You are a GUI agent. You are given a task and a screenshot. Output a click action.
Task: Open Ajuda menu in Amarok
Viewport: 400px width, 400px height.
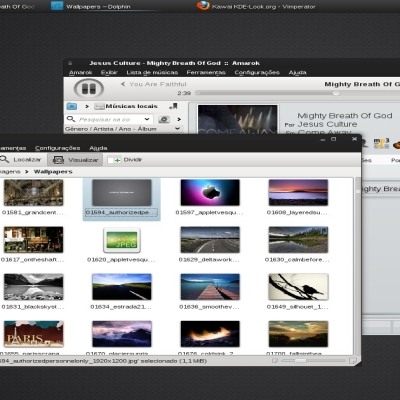coord(297,72)
